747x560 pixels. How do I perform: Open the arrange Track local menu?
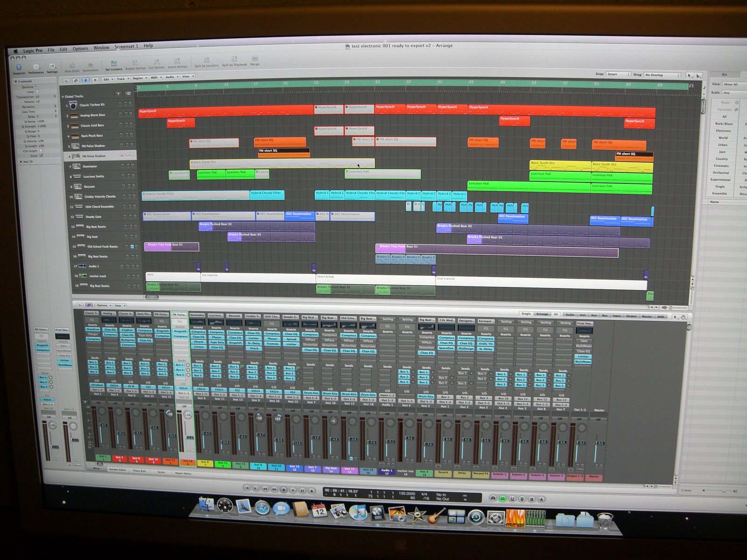pos(122,79)
